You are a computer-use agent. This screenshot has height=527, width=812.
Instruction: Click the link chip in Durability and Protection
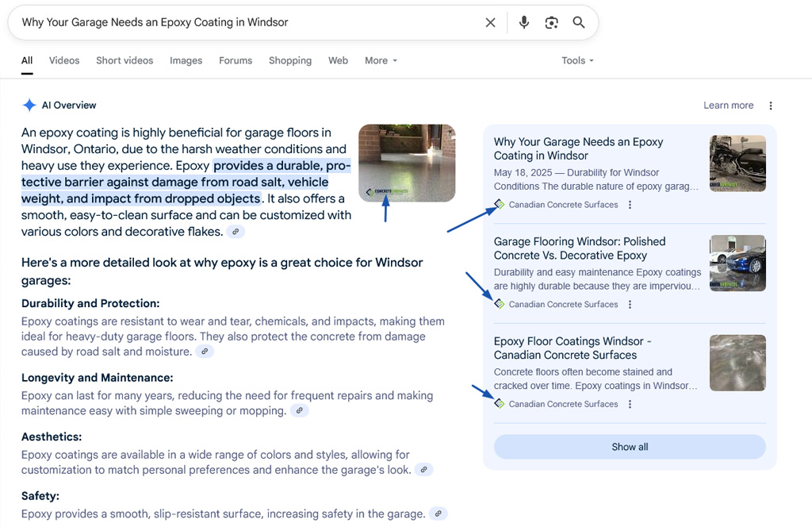pos(205,351)
